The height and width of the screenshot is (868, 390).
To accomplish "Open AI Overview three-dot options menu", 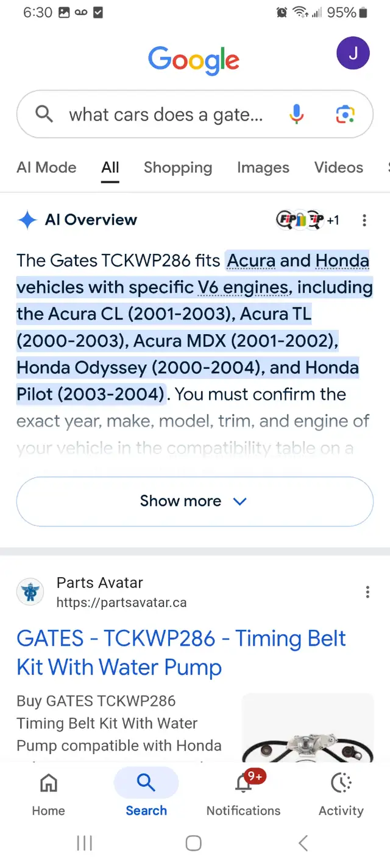I will point(364,220).
